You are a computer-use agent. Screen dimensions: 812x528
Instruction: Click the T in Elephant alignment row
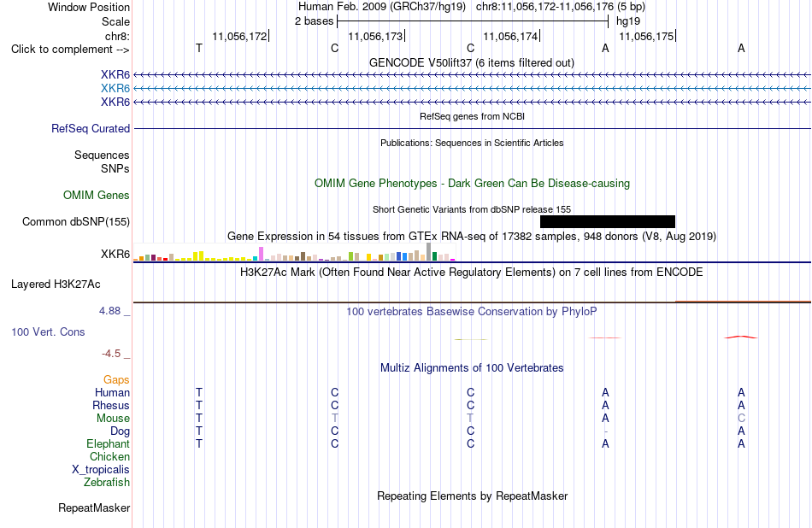point(199,443)
